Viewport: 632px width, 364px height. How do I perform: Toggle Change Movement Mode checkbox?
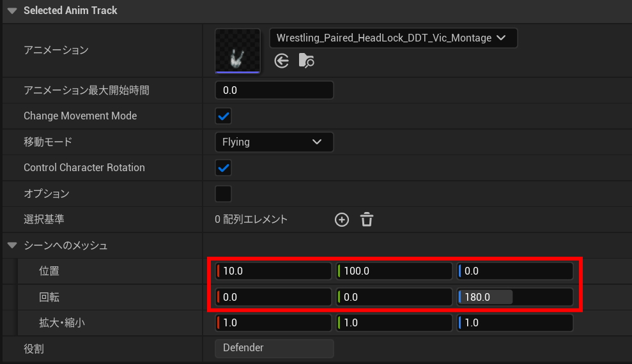click(x=223, y=116)
